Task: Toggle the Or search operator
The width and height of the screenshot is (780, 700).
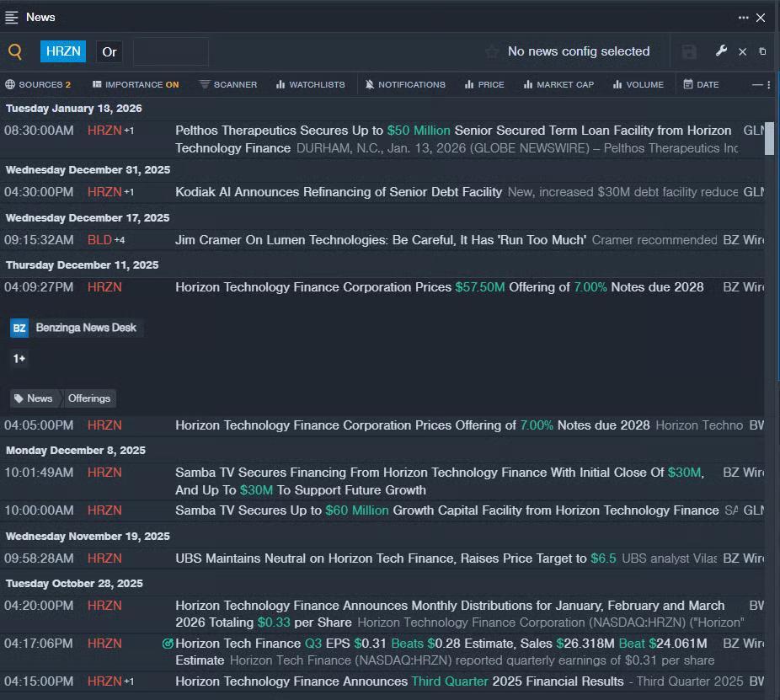Action: (110, 51)
